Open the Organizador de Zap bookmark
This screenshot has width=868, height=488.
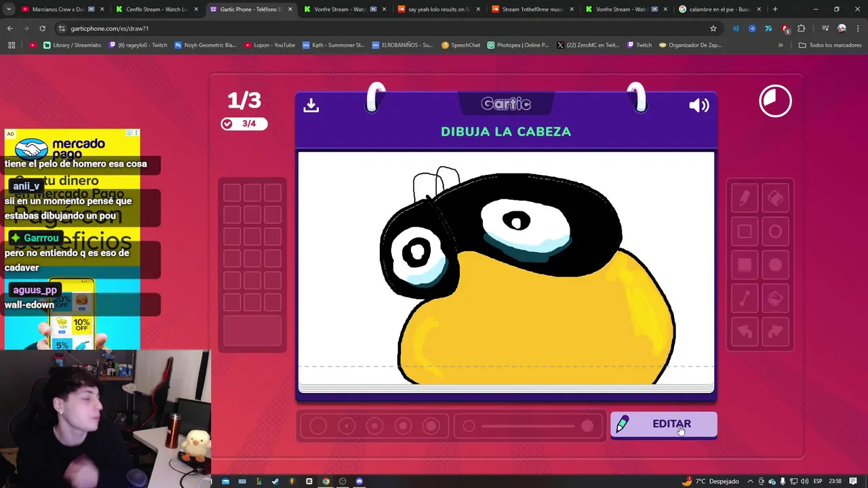click(x=691, y=45)
